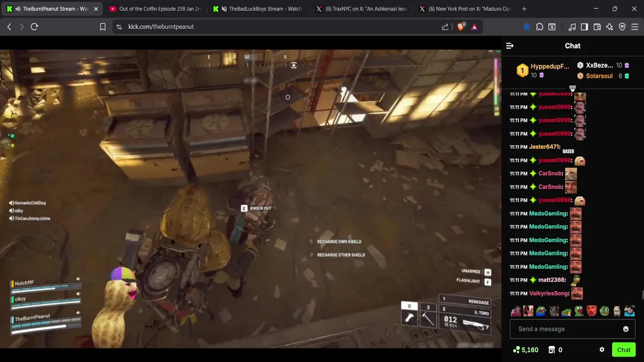Image resolution: width=644 pixels, height=362 pixels.
Task: Open HyppedupF... top gifter entry
Action: point(543,70)
